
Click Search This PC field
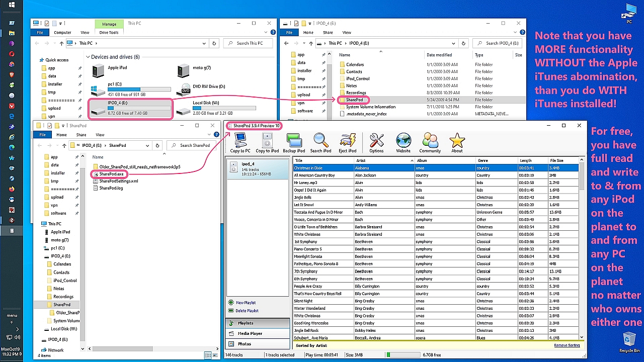[249, 43]
